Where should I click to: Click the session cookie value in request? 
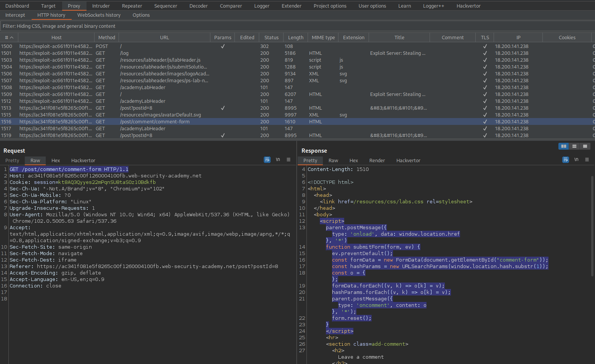point(107,182)
